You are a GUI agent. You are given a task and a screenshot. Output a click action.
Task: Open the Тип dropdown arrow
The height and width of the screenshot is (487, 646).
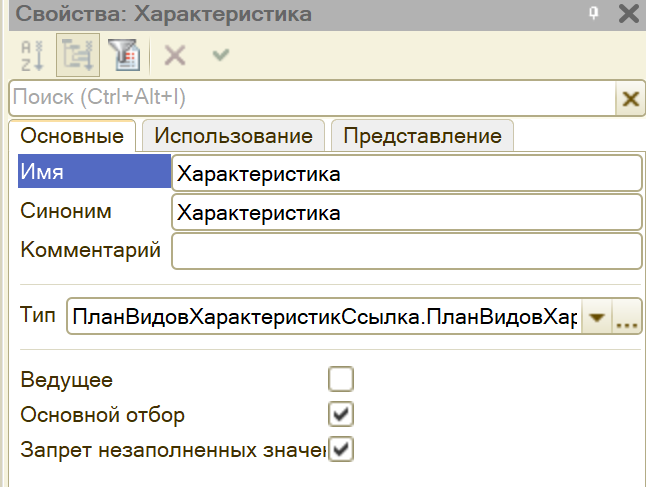(x=597, y=318)
